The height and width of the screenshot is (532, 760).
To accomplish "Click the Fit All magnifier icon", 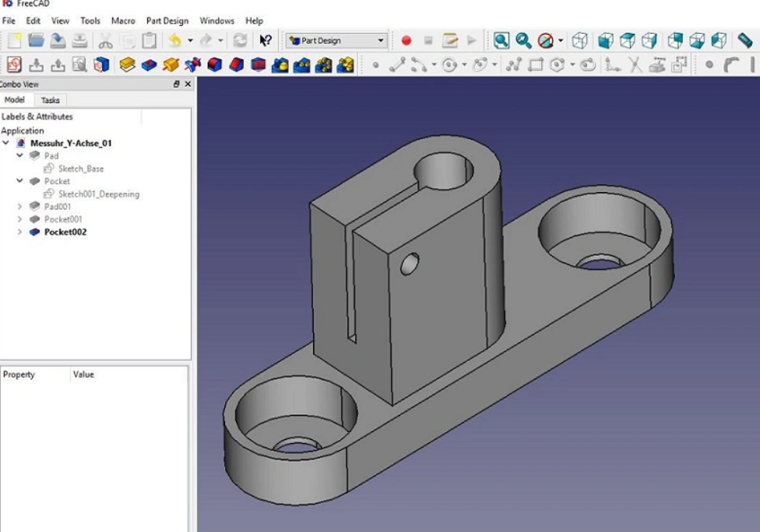I will pyautogui.click(x=502, y=39).
